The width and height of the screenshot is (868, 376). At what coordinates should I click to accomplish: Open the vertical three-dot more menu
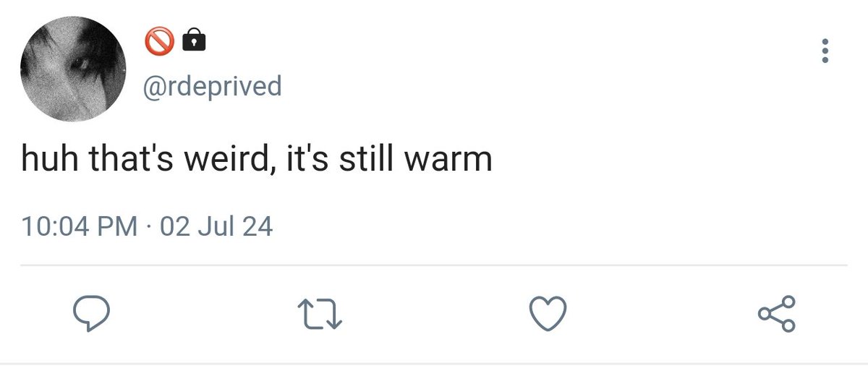825,51
